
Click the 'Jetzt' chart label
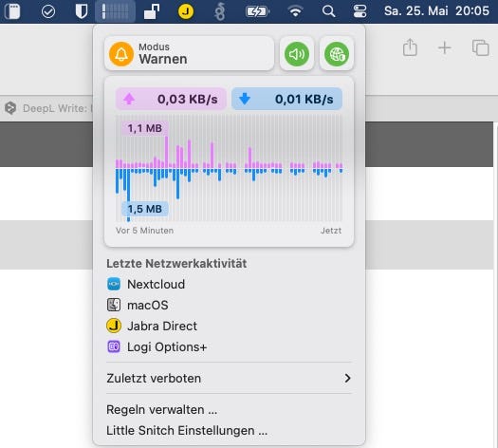click(x=331, y=231)
